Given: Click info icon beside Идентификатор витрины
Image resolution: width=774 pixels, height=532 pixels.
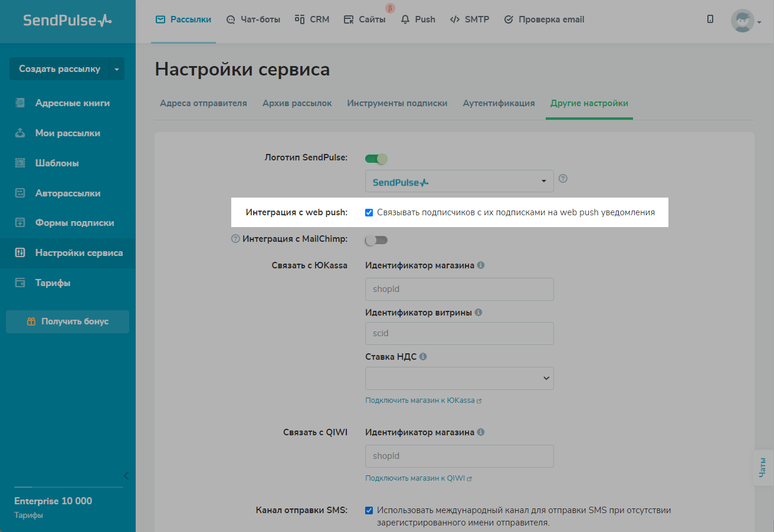Looking at the screenshot, I should pos(478,313).
